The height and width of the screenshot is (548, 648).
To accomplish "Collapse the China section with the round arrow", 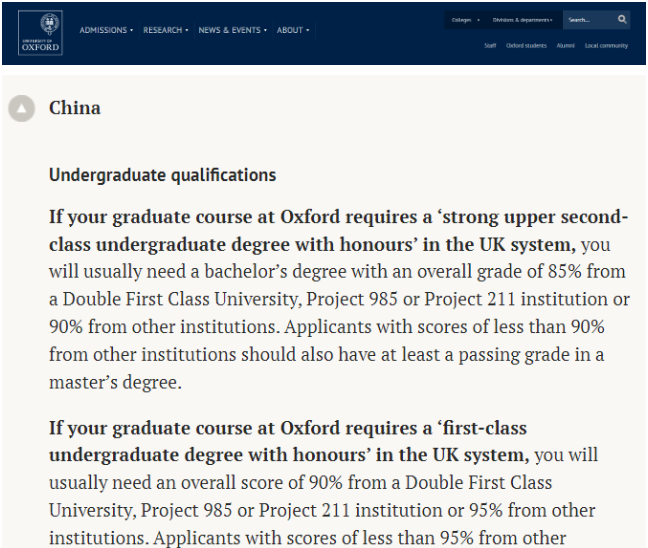I will pos(21,108).
